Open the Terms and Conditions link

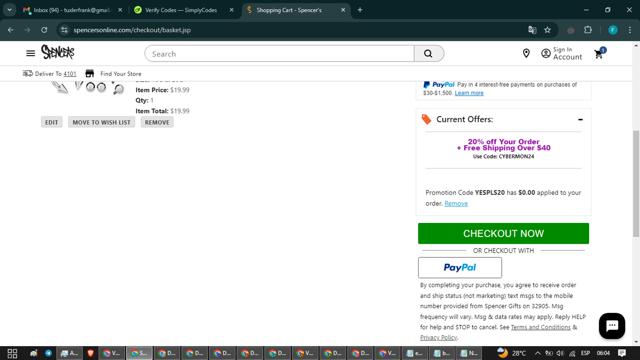pos(540,327)
